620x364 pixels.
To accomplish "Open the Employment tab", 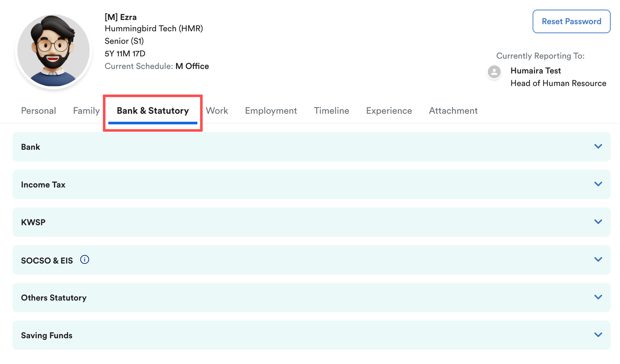I will [x=271, y=111].
